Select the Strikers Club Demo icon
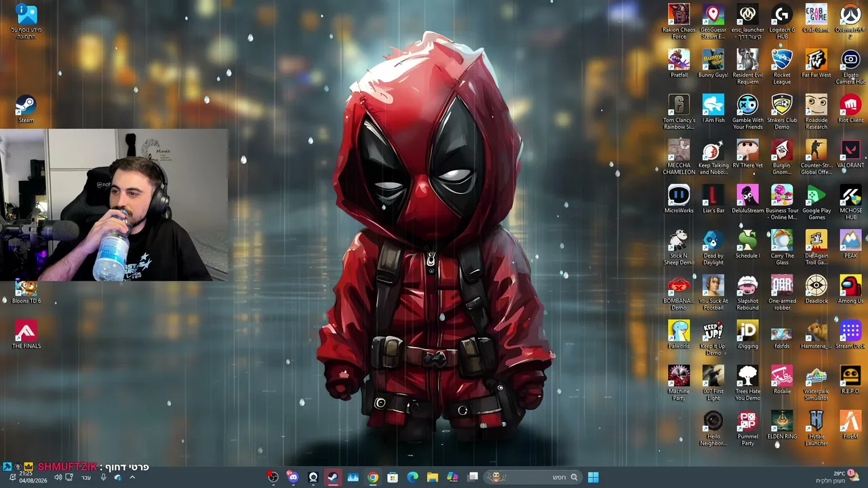This screenshot has width=868, height=488. (782, 112)
